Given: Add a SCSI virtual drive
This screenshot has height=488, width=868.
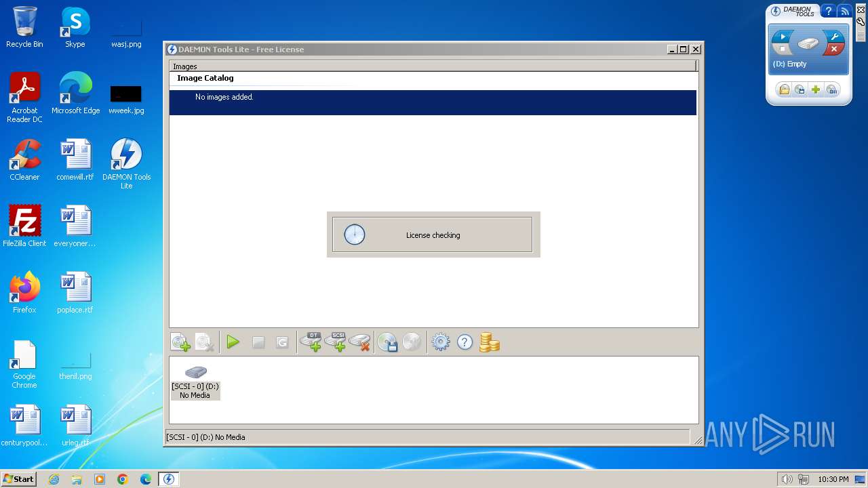Looking at the screenshot, I should click(x=336, y=342).
